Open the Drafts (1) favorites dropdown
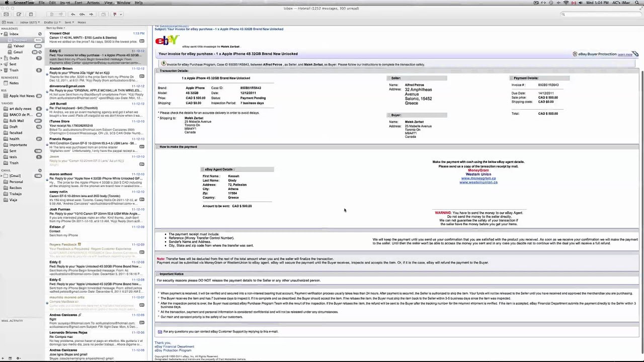The width and height of the screenshot is (644, 362). (x=52, y=22)
